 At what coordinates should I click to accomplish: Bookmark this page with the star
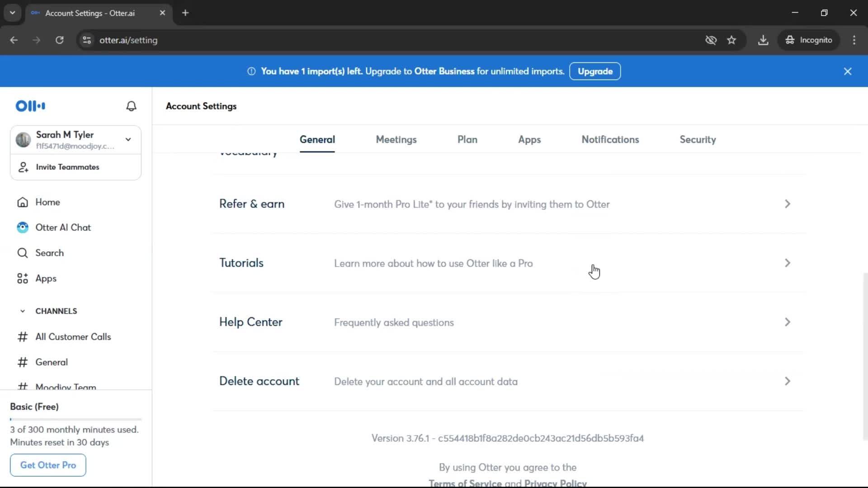click(x=731, y=40)
